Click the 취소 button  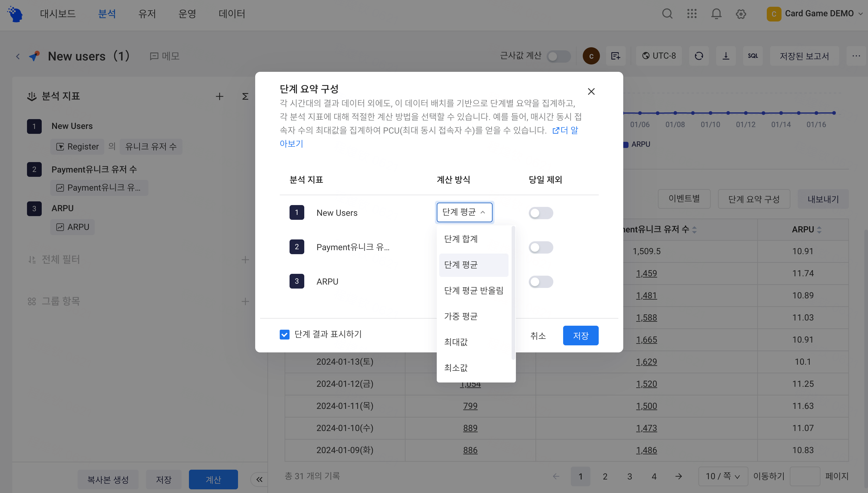click(x=538, y=336)
